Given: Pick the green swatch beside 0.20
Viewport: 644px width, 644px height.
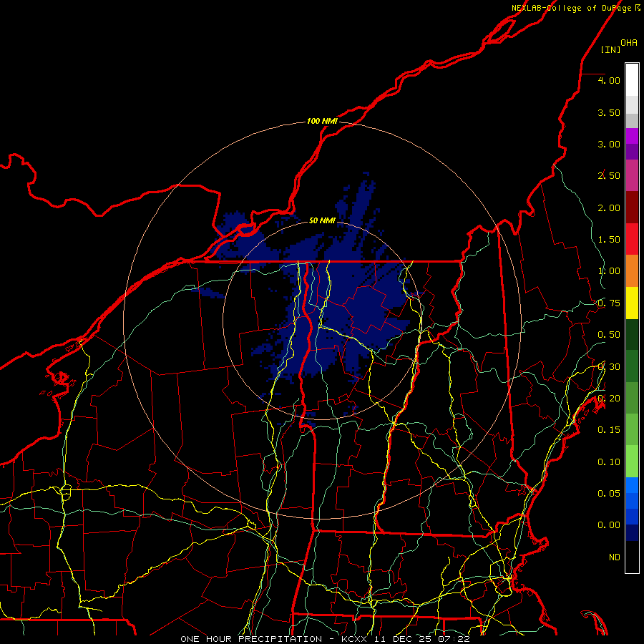Looking at the screenshot, I should pyautogui.click(x=632, y=398).
